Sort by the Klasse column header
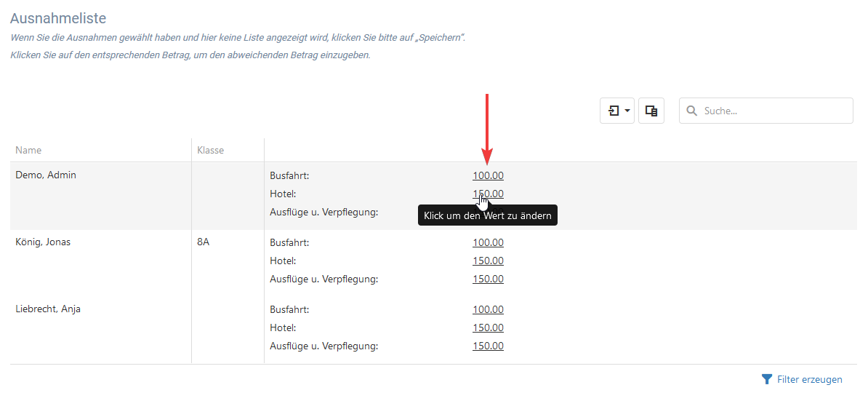The image size is (868, 409). point(210,150)
